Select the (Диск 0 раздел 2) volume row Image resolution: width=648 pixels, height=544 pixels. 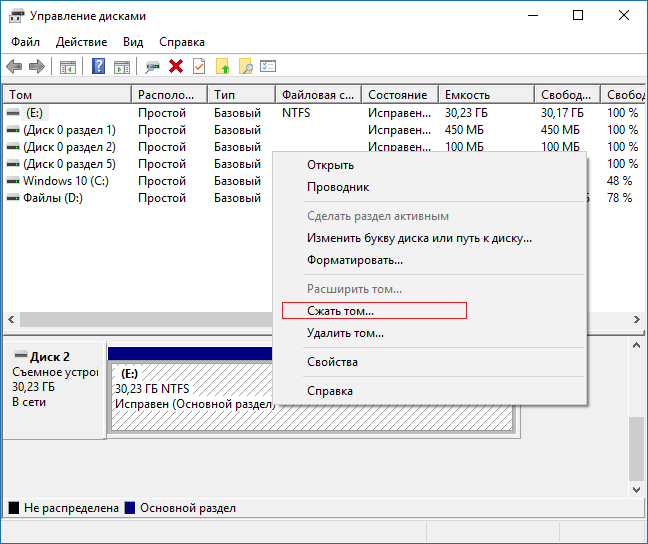coord(69,147)
